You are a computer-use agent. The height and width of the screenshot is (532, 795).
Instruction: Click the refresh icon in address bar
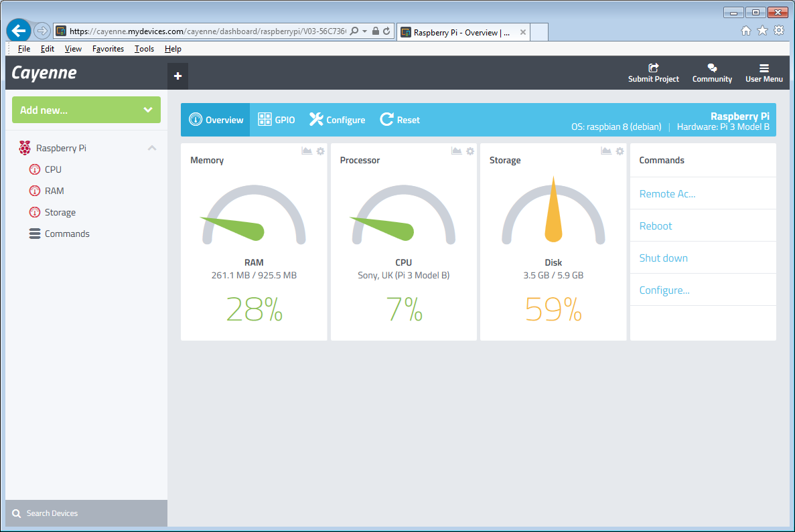386,31
